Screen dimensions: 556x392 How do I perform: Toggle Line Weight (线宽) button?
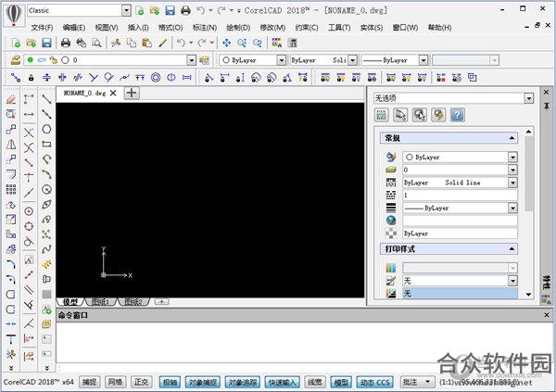pyautogui.click(x=315, y=382)
